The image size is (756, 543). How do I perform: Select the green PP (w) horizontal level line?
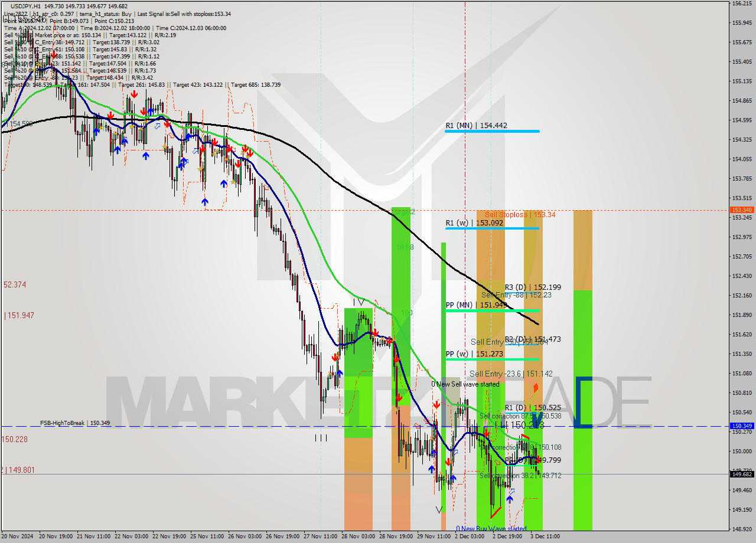tap(492, 359)
